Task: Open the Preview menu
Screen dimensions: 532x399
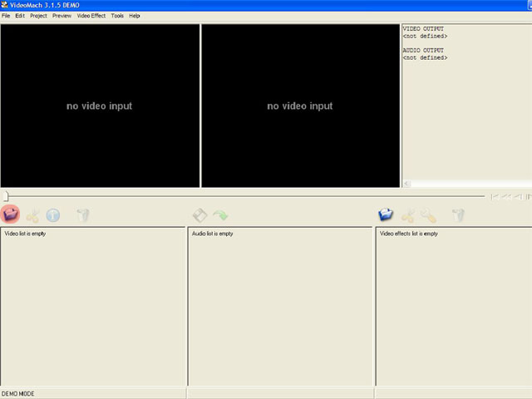Action: coord(62,16)
